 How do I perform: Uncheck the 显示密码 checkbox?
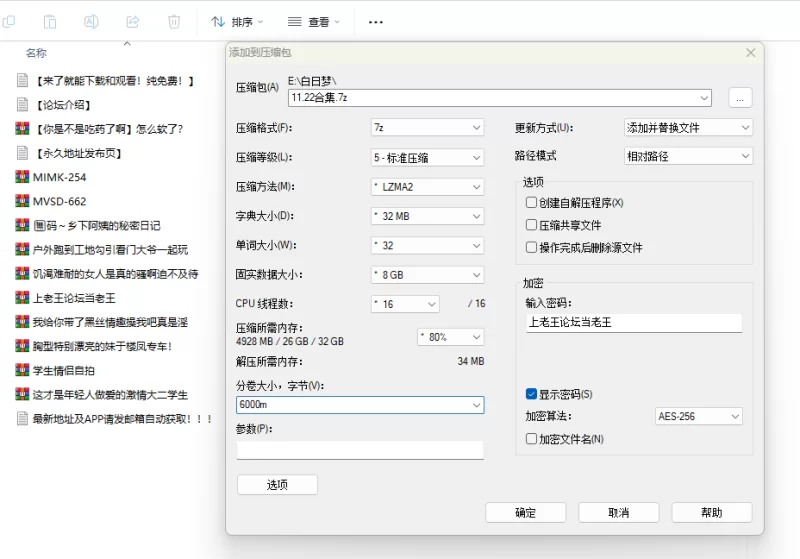pyautogui.click(x=531, y=394)
